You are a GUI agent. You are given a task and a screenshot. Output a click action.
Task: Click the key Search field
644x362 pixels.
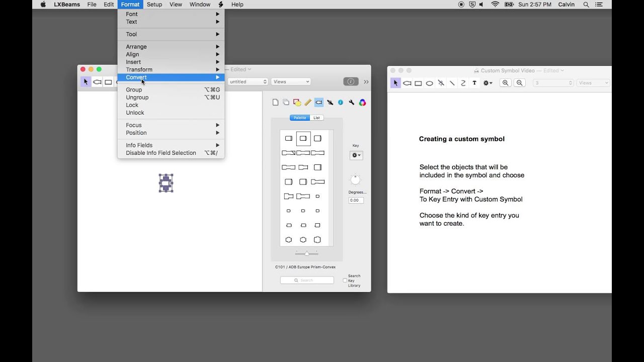[x=307, y=280]
